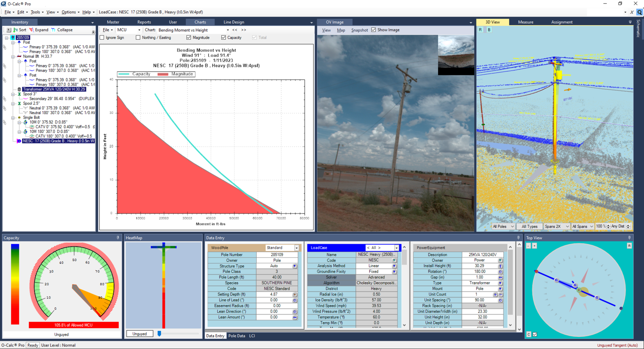
Task: Click the search magnifier icon in the toolbar
Action: coord(640,12)
